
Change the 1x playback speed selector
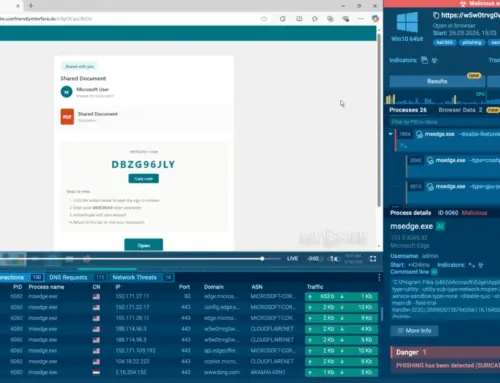click(334, 259)
